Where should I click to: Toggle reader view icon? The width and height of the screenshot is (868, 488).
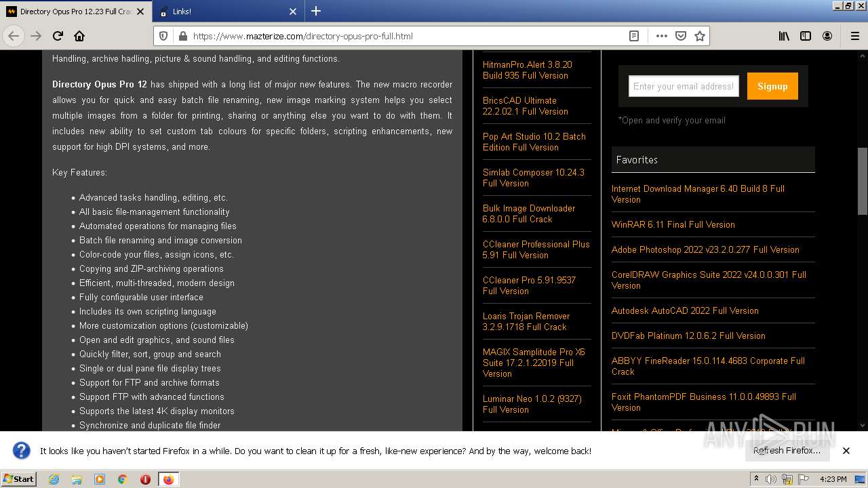click(634, 36)
